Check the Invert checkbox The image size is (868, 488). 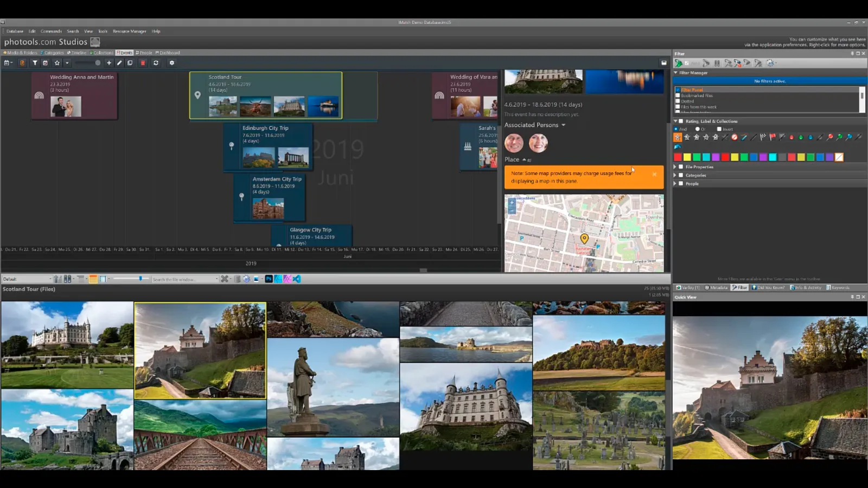pos(719,129)
